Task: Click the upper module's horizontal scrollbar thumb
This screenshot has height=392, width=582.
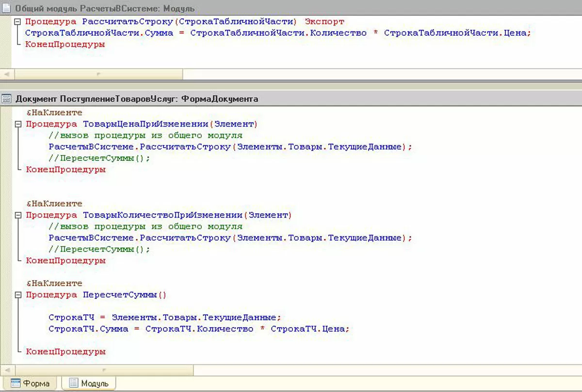Action: pyautogui.click(x=98, y=74)
